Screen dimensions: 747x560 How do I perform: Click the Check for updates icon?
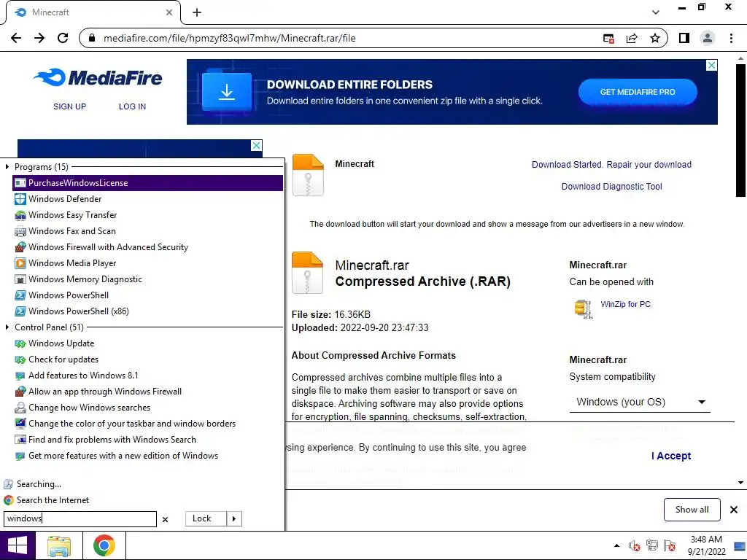pyautogui.click(x=20, y=359)
